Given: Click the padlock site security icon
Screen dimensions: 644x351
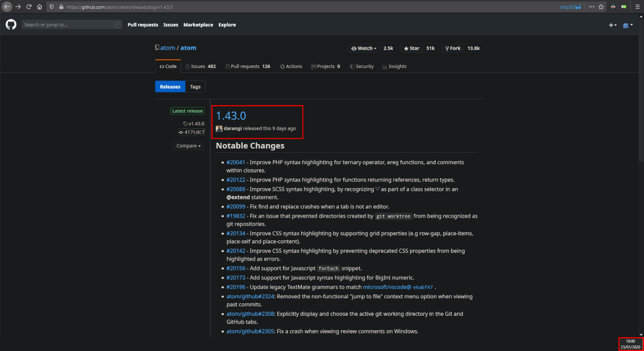Looking at the screenshot, I should (61, 7).
